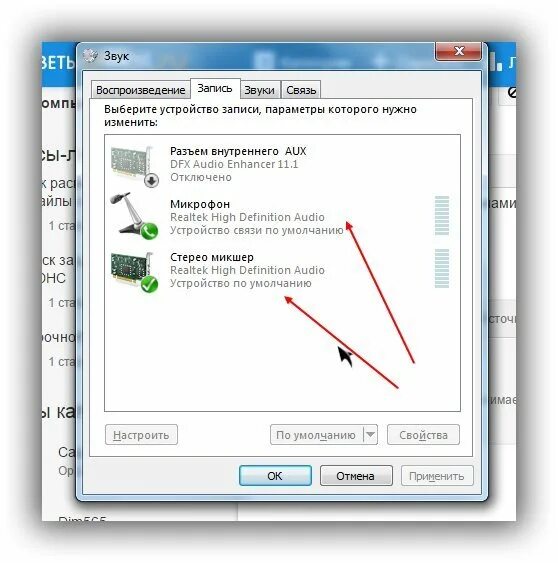Click the Свойства button
This screenshot has width=558, height=563.
pyautogui.click(x=423, y=435)
